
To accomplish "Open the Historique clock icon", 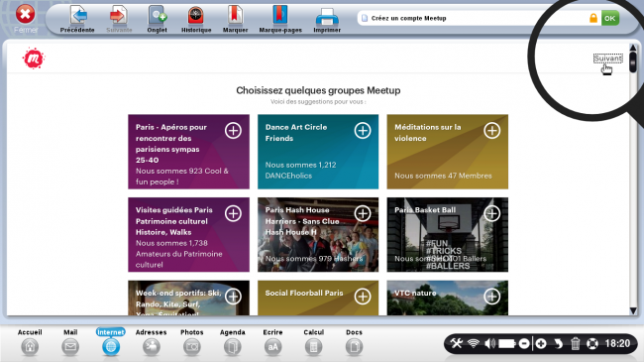I will pos(196,16).
